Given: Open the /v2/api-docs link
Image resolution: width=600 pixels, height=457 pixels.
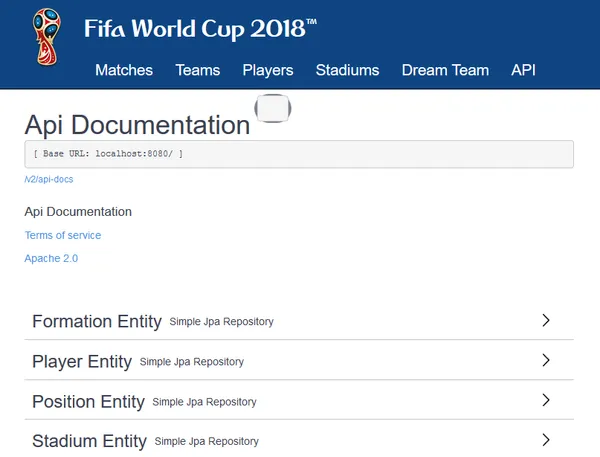Looking at the screenshot, I should point(48,179).
